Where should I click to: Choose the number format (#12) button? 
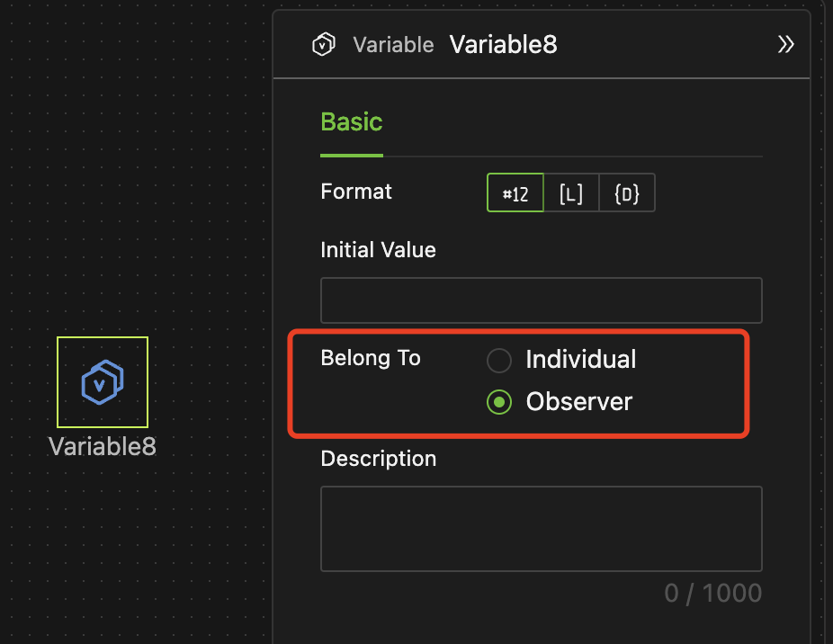[515, 193]
